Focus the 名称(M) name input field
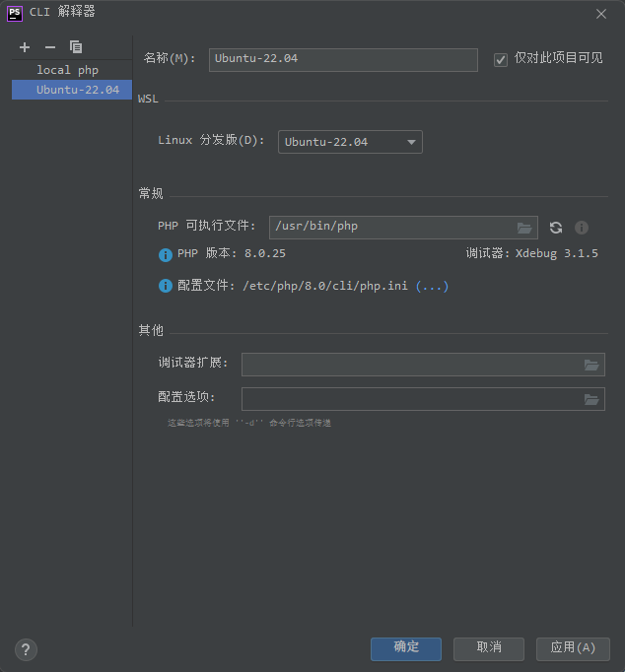Screen dimensions: 625x672 343,60
